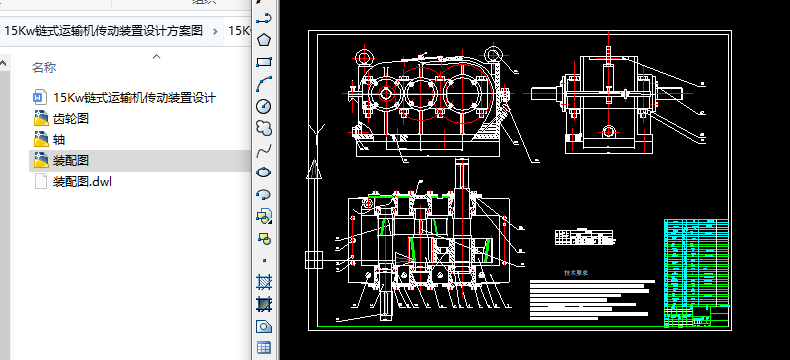790x360 pixels.
Task: Select the Spline curve tool
Action: (x=264, y=150)
